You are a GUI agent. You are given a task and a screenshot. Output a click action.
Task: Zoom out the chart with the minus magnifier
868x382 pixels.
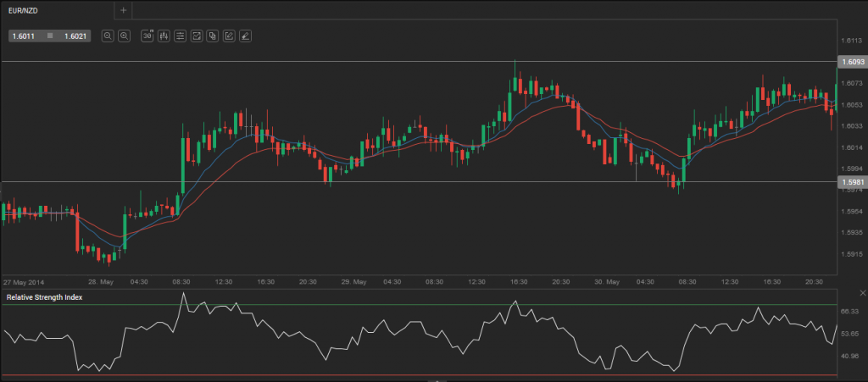[x=108, y=36]
